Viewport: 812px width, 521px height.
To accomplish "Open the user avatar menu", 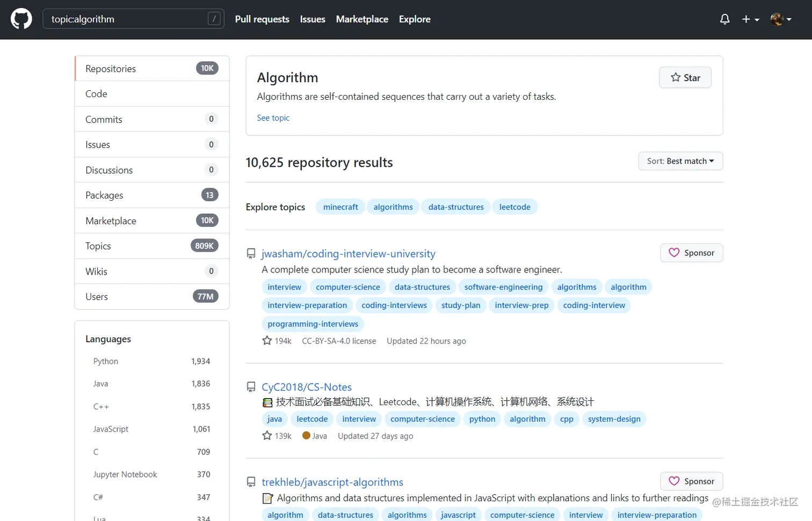I will tap(781, 19).
